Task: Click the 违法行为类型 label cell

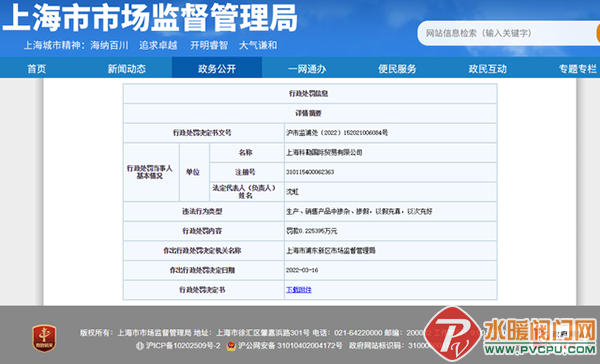Action: pos(204,211)
